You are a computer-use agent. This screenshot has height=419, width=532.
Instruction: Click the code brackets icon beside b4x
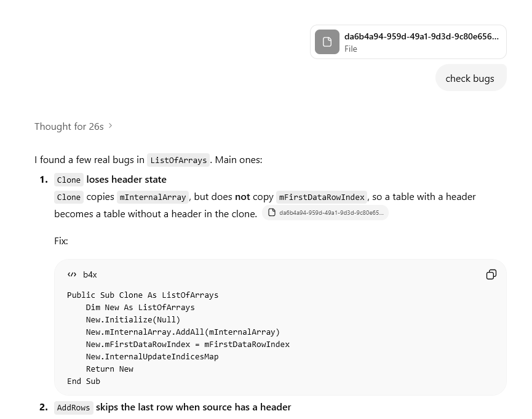pyautogui.click(x=72, y=274)
